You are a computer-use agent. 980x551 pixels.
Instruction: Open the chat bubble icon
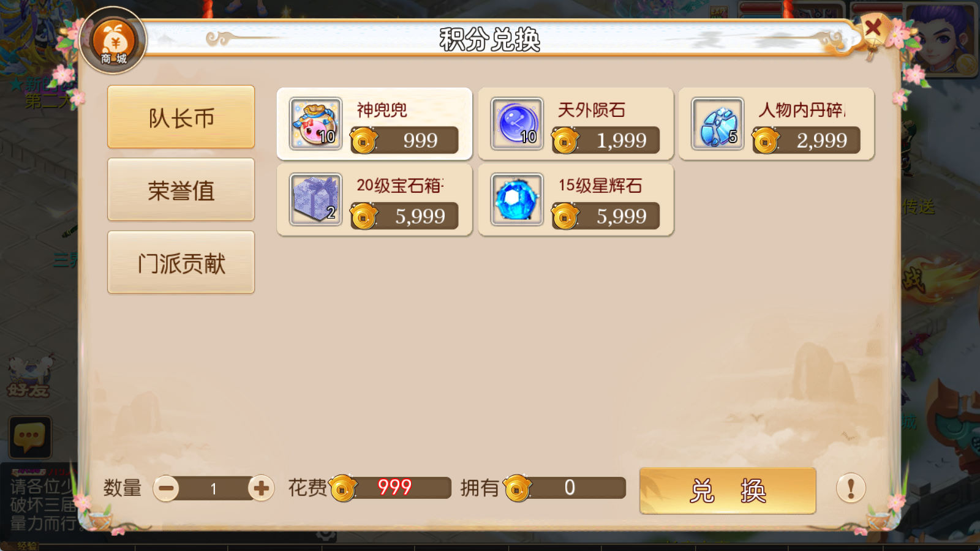(29, 437)
